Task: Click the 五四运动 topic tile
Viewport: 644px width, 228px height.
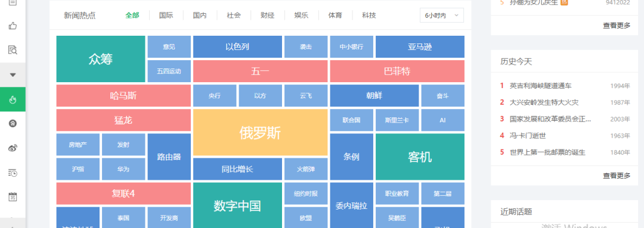Action: pyautogui.click(x=169, y=71)
